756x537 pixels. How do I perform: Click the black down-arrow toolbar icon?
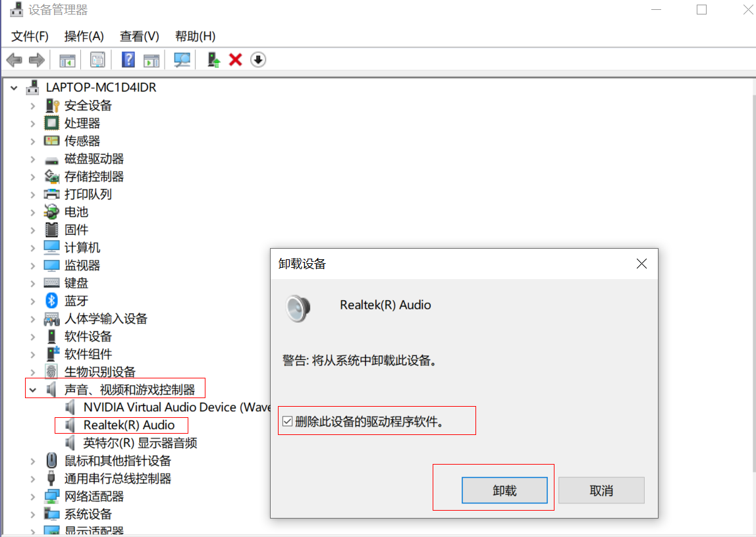(258, 60)
